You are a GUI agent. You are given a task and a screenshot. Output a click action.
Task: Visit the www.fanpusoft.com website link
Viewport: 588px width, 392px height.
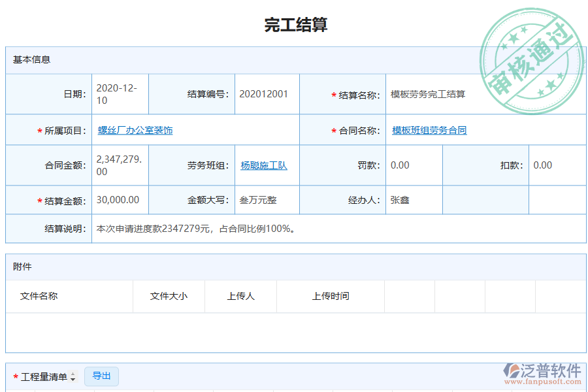[x=544, y=382]
